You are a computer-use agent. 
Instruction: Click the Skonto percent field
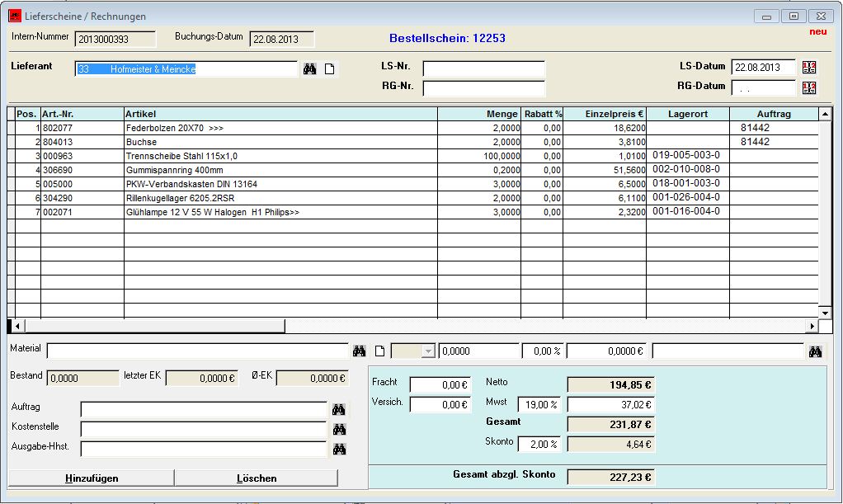(538, 444)
